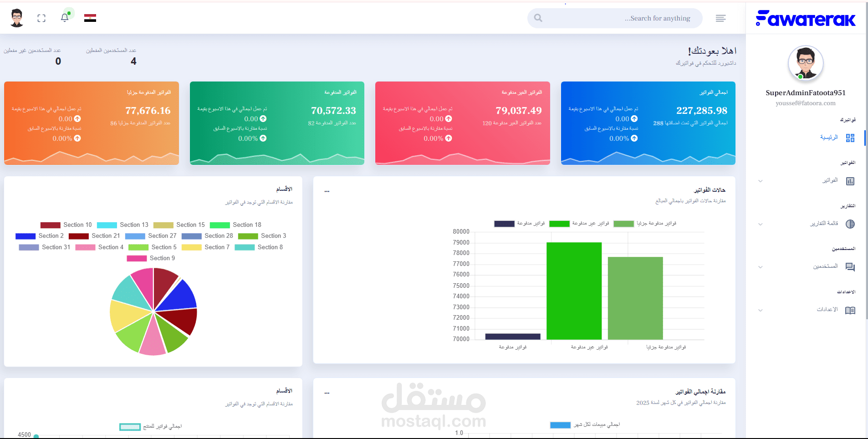Toggle فواتير مدفوعة جزئيا legend entry

pos(645,224)
